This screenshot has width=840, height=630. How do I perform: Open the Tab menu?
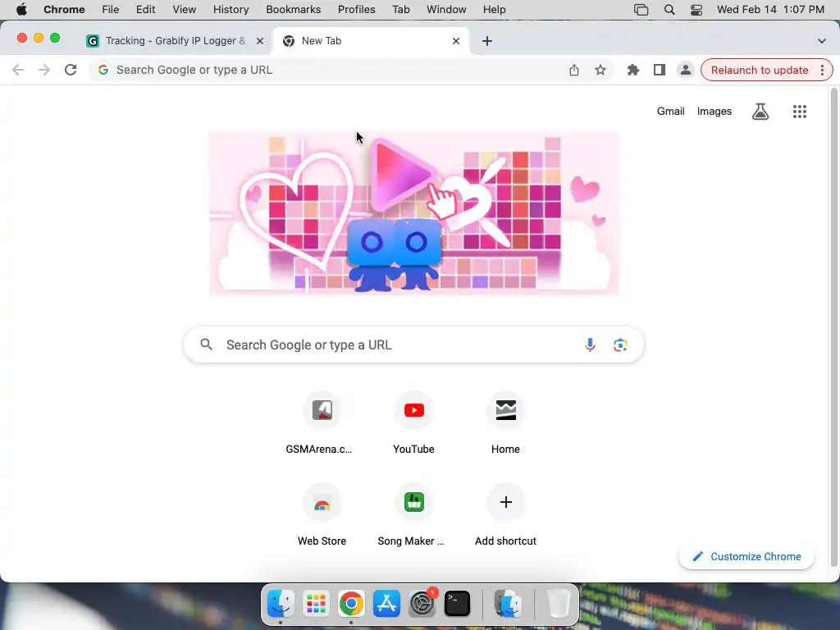tap(400, 10)
